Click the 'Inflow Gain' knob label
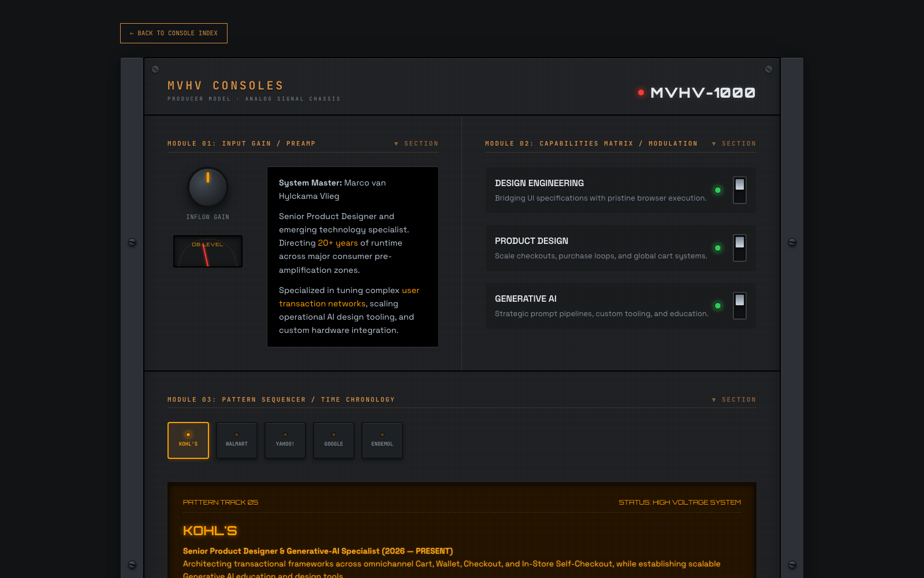 click(208, 217)
